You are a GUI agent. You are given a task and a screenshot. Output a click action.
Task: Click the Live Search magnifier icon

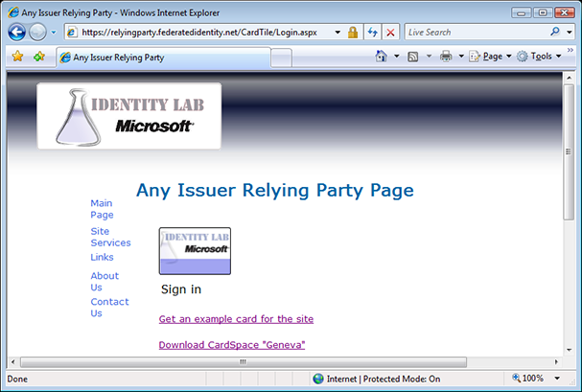556,32
